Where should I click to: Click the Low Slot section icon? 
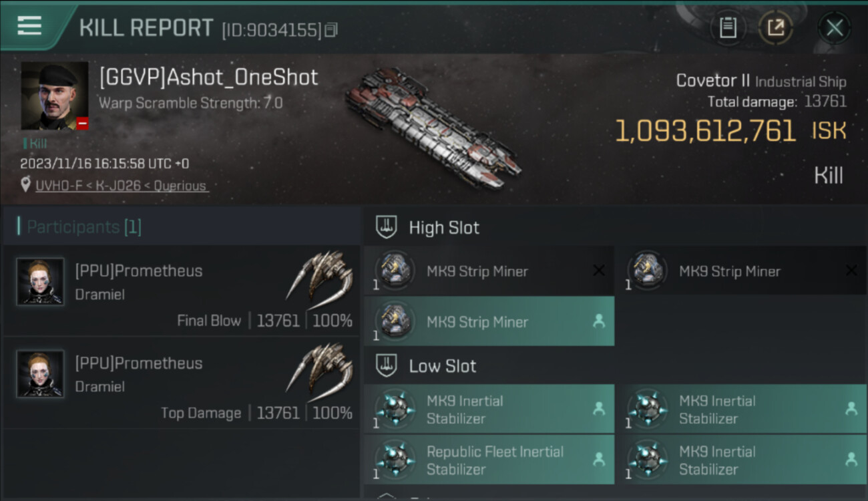pyautogui.click(x=387, y=365)
